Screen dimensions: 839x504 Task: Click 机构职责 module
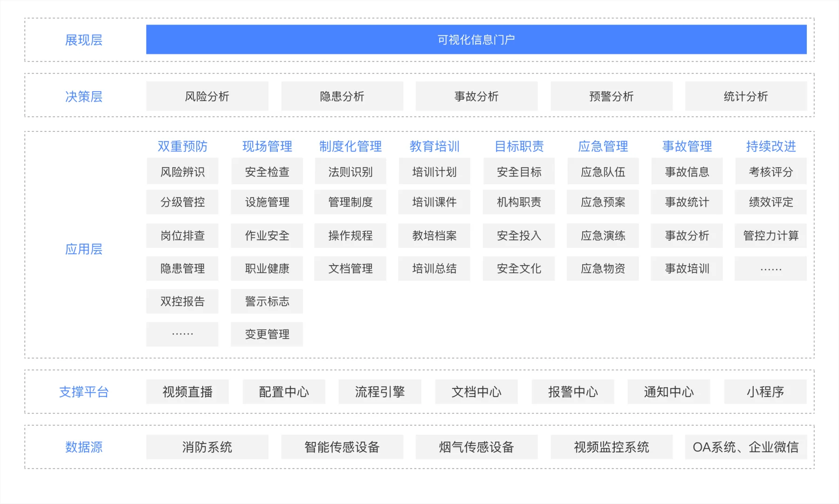pos(519,202)
